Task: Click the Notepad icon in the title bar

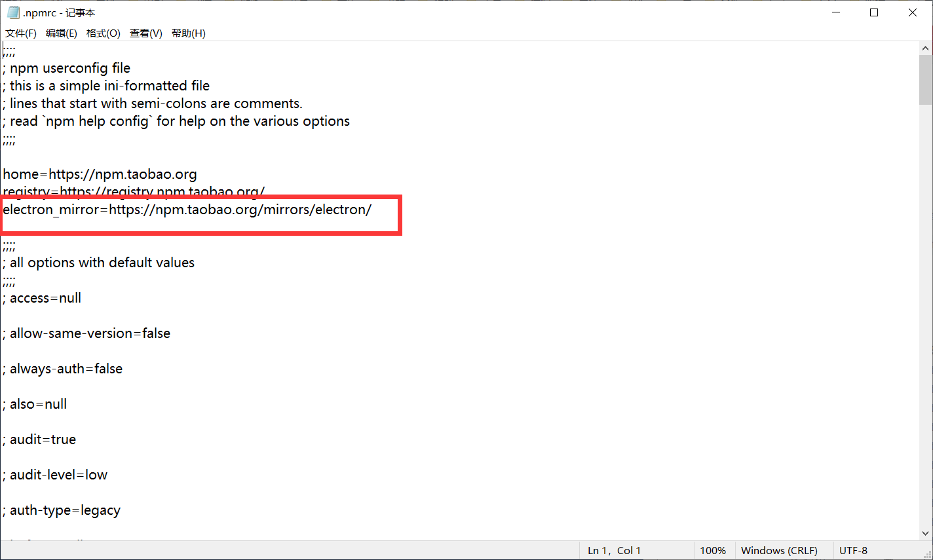Action: [12, 12]
